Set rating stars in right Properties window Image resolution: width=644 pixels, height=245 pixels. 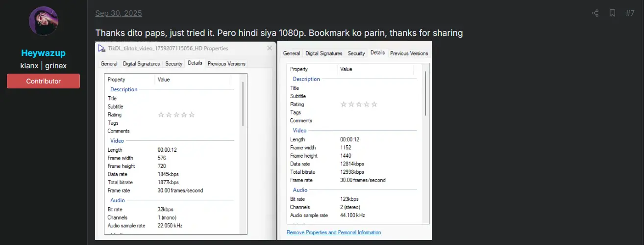(x=359, y=104)
